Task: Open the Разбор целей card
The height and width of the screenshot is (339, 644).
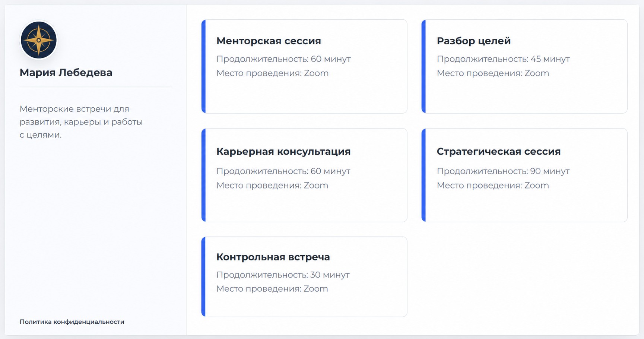Action: click(x=524, y=66)
